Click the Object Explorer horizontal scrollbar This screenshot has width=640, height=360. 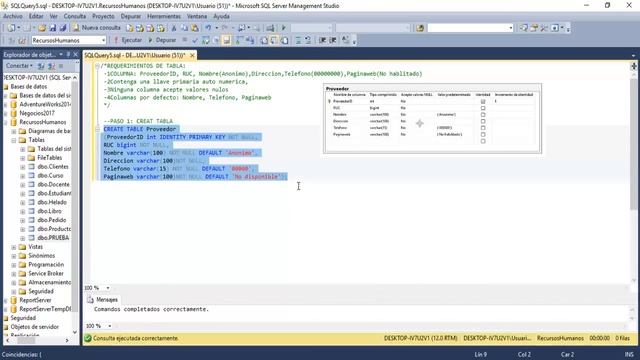click(37, 340)
